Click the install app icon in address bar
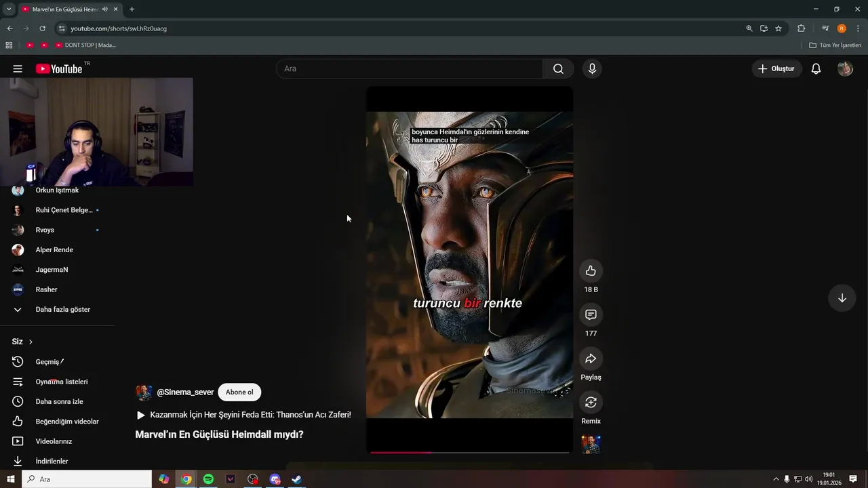Viewport: 868px width, 488px height. [764, 28]
